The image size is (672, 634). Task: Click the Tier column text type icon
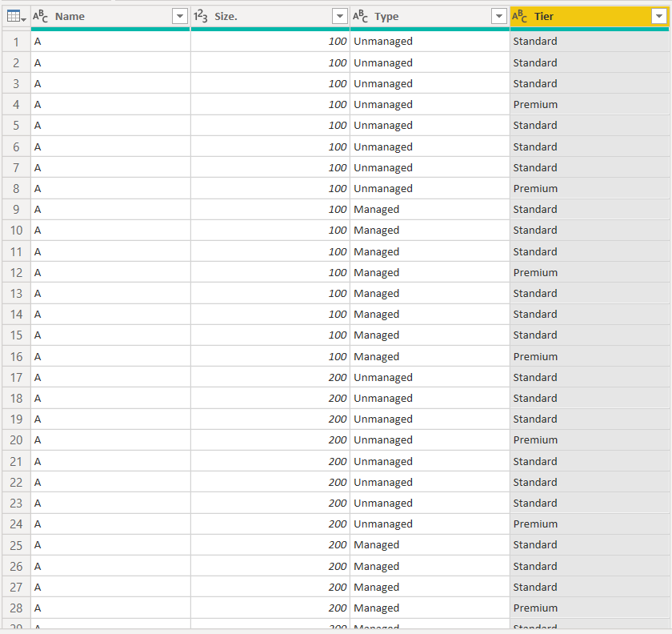click(x=519, y=16)
